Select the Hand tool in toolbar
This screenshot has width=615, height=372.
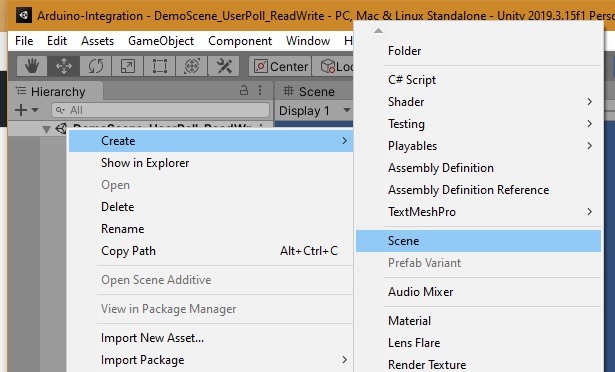click(32, 66)
